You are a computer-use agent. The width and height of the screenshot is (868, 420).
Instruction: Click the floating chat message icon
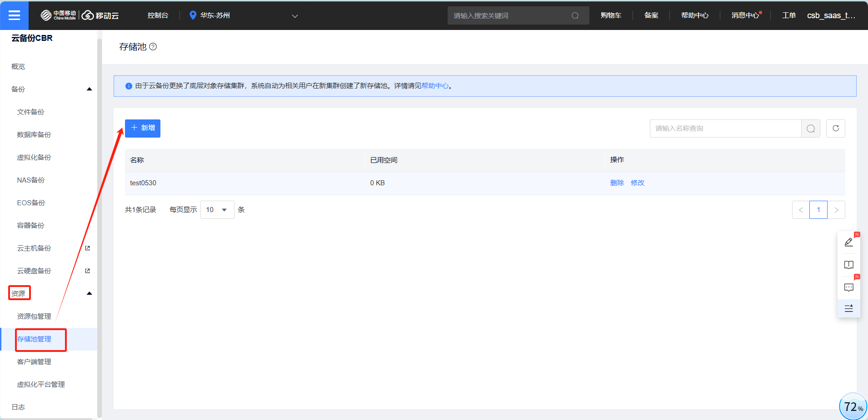coord(848,287)
